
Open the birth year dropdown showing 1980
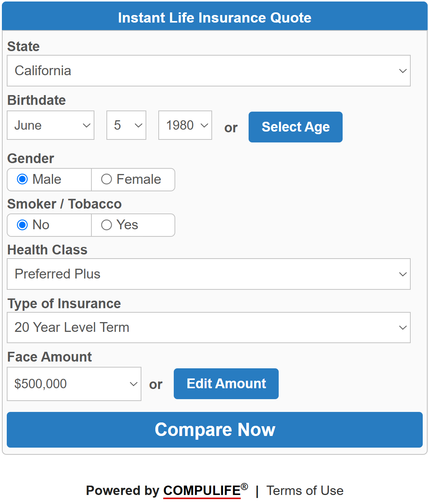(x=185, y=125)
